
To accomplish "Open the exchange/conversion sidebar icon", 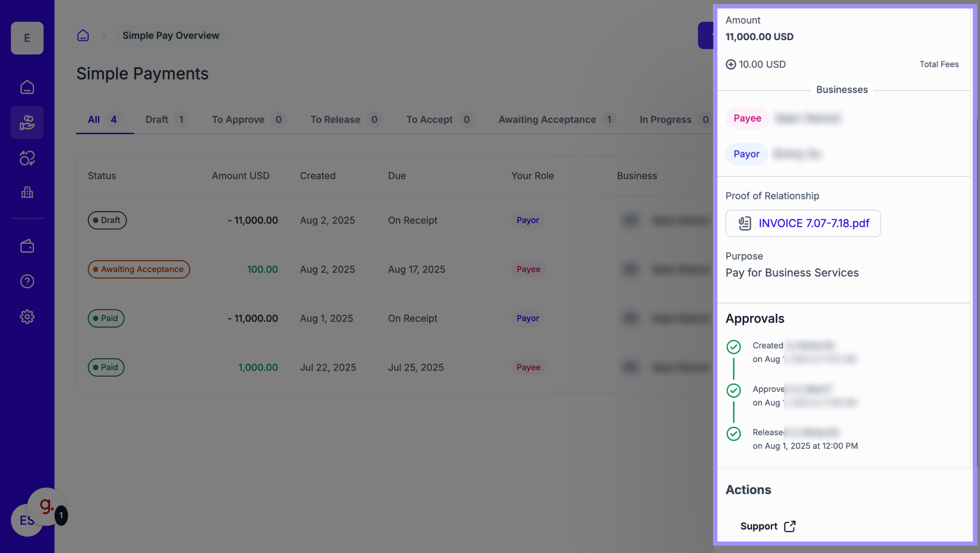I will click(27, 158).
